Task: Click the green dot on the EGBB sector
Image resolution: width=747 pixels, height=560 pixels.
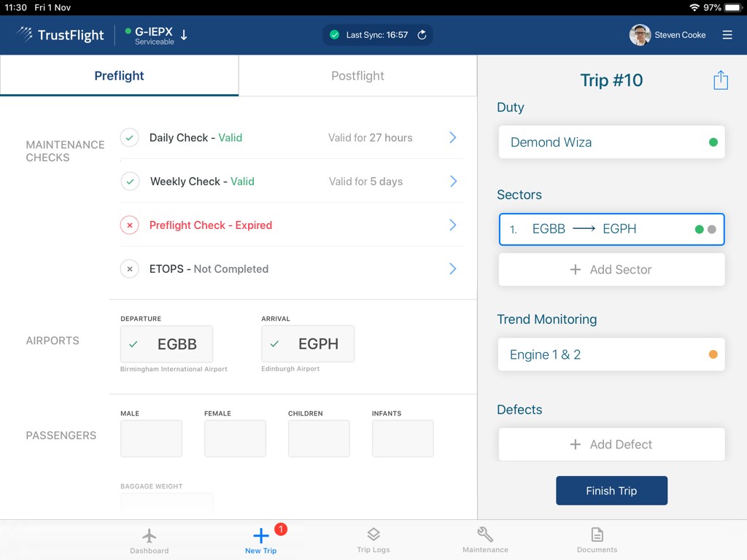Action: (x=700, y=230)
